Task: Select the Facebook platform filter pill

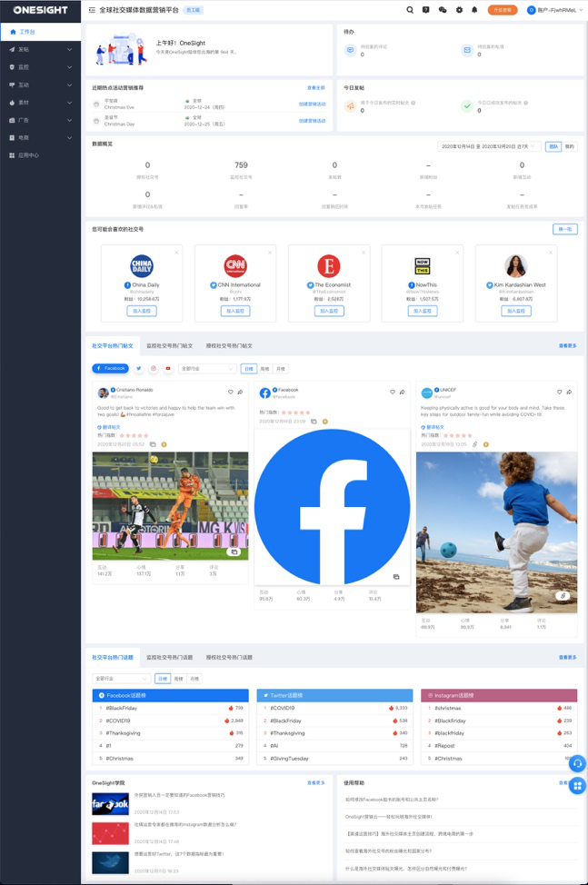Action: tap(111, 369)
